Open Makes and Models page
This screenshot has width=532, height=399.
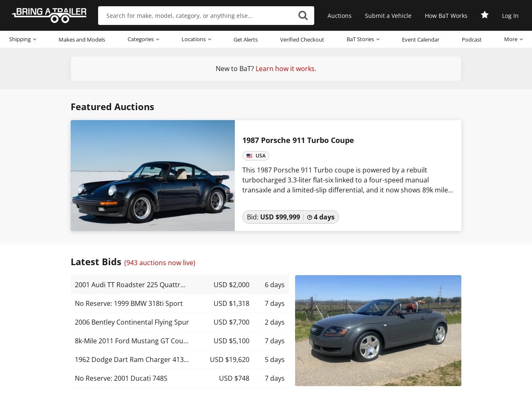82,39
